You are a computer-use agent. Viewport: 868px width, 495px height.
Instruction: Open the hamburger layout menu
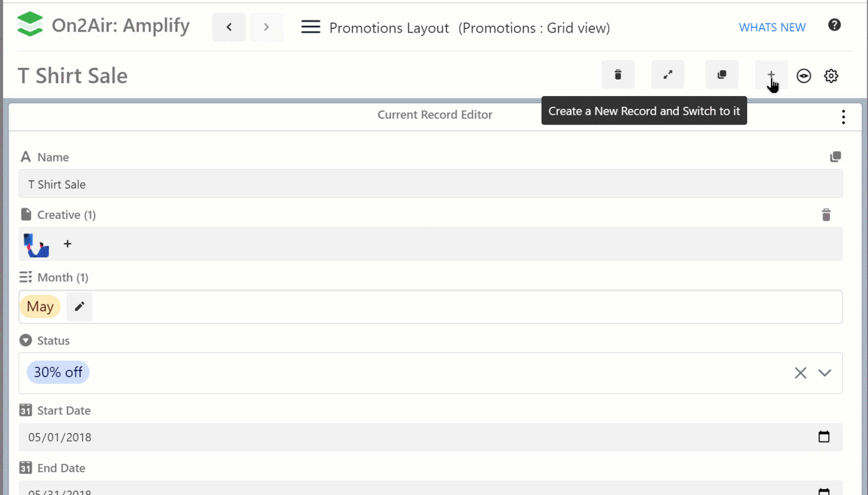tap(311, 27)
